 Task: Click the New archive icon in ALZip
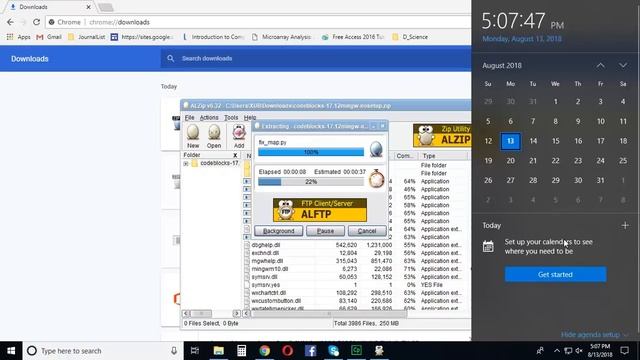tap(193, 136)
